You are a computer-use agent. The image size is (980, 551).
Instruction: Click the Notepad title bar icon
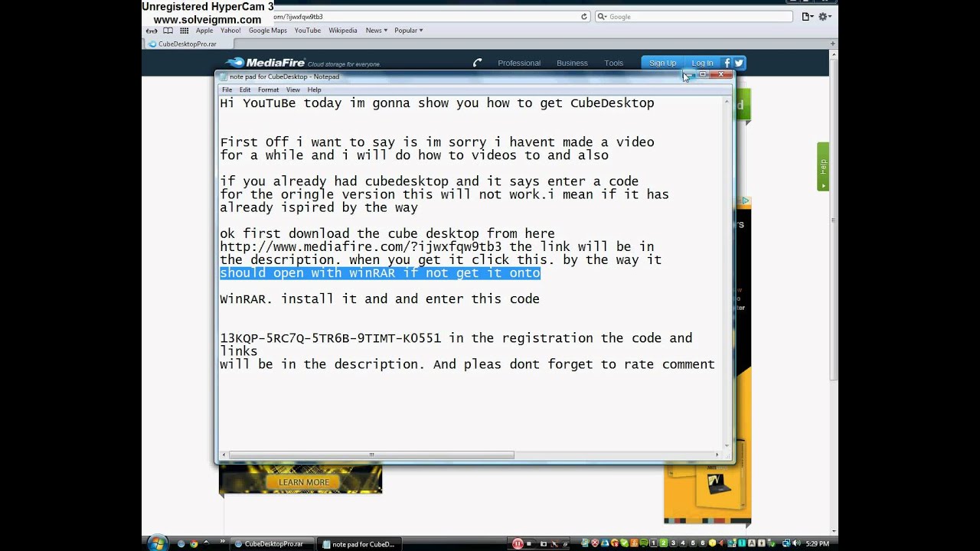pos(224,77)
